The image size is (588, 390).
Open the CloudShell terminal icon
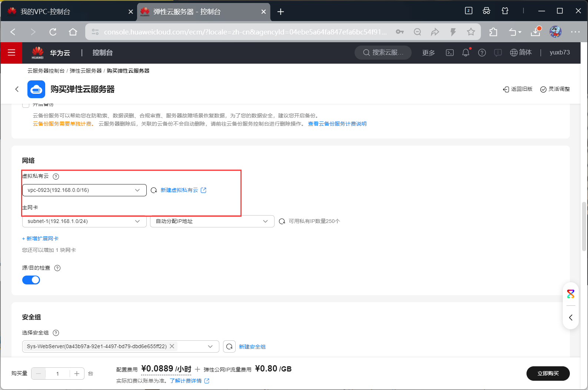tap(450, 53)
